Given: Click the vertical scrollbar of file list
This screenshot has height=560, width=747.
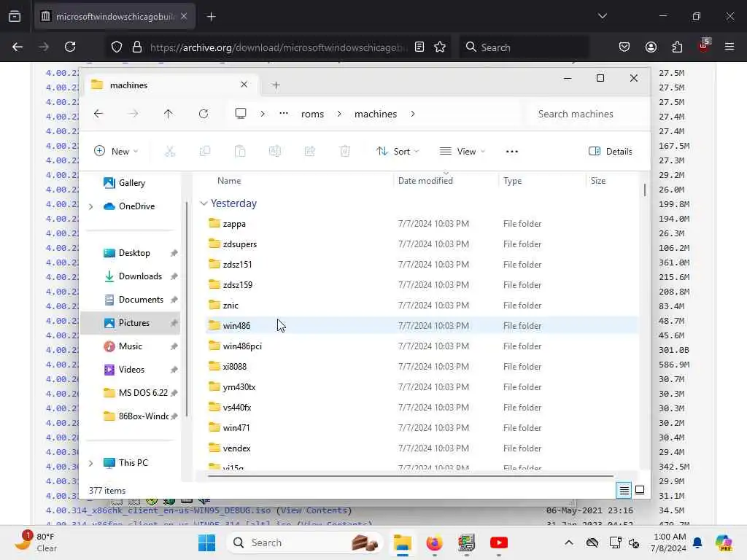Looking at the screenshot, I should click(645, 190).
